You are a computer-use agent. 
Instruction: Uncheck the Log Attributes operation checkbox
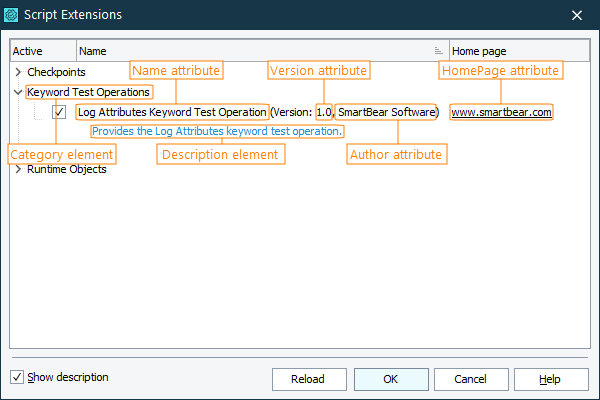point(60,113)
